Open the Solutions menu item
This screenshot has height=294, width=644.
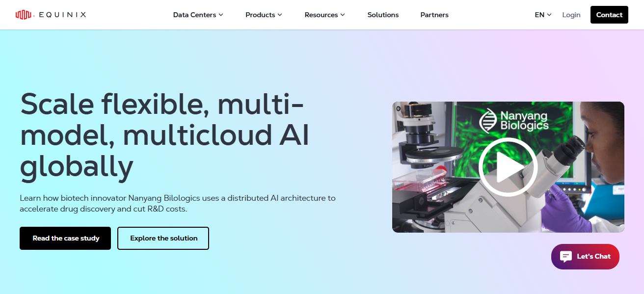(383, 15)
